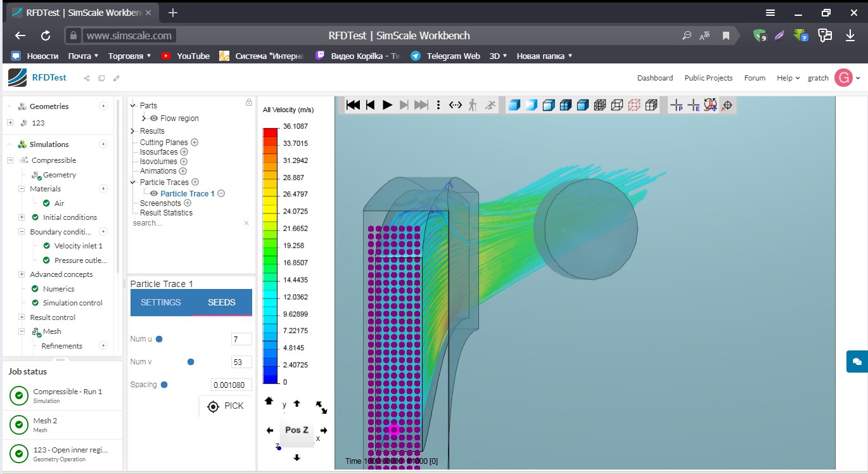Toggle Particle Trace 1 visibility eye
This screenshot has height=474, width=868.
point(154,194)
